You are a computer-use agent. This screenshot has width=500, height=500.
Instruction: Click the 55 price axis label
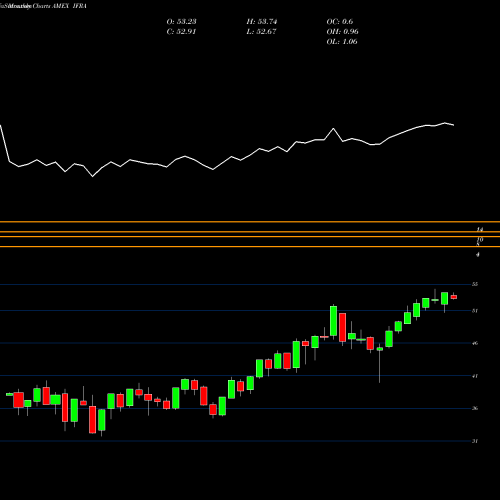(475, 284)
